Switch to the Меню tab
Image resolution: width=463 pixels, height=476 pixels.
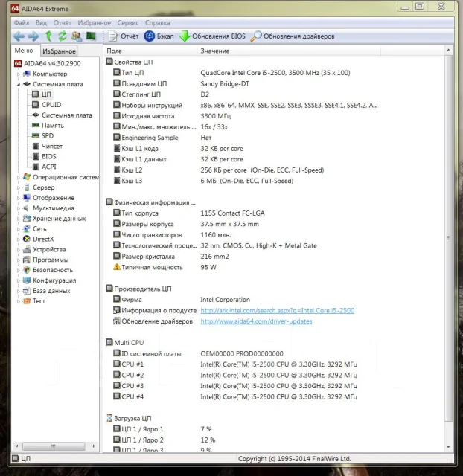tap(24, 51)
